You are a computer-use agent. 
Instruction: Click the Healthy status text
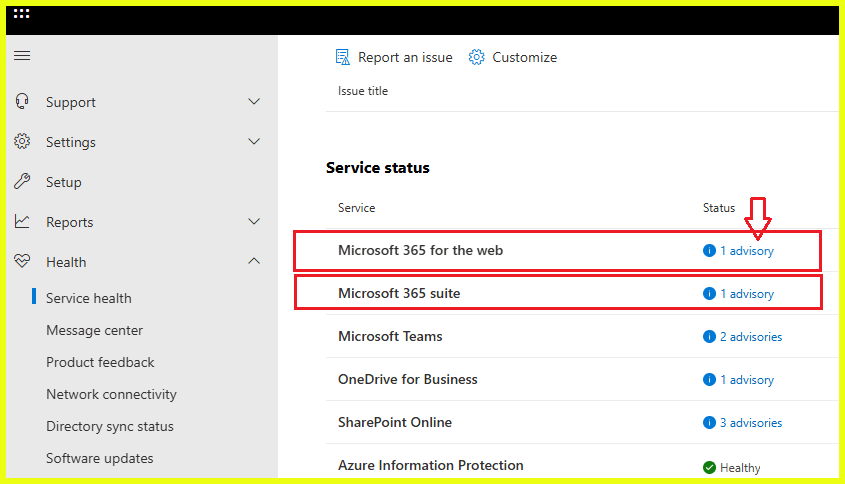pos(740,468)
